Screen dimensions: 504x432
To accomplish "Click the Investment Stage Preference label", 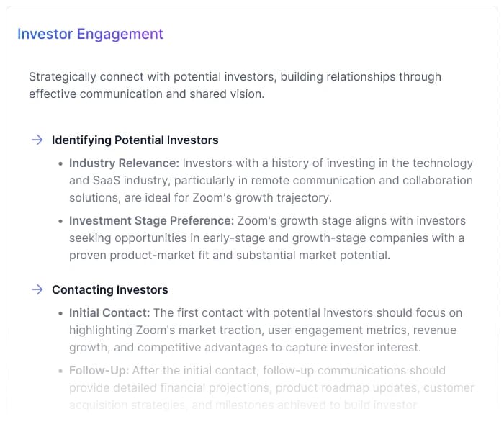I will [x=152, y=221].
